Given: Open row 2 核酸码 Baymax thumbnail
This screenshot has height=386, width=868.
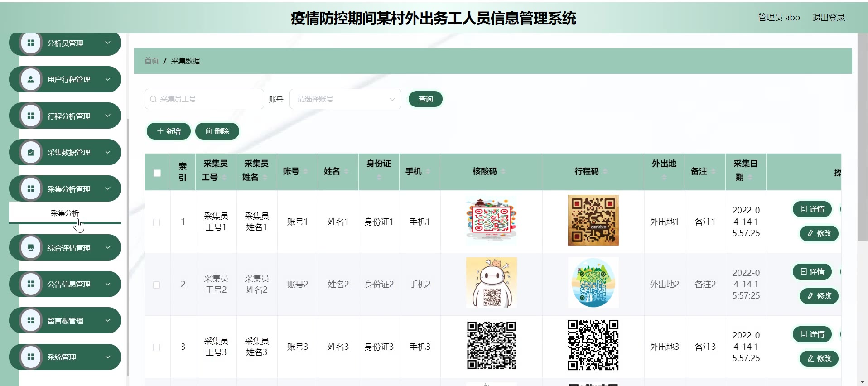Looking at the screenshot, I should (x=492, y=283).
